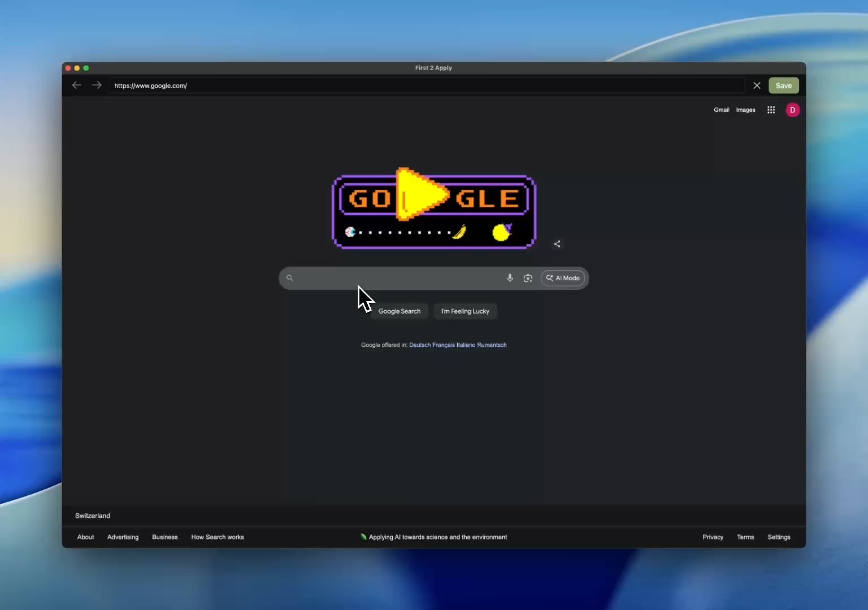Open the Google apps grid

771,110
